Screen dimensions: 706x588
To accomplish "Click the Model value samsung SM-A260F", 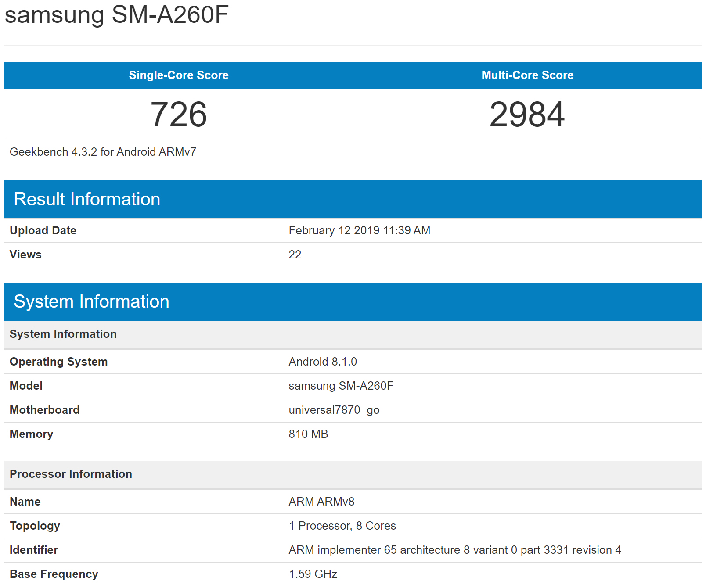I will [x=341, y=386].
